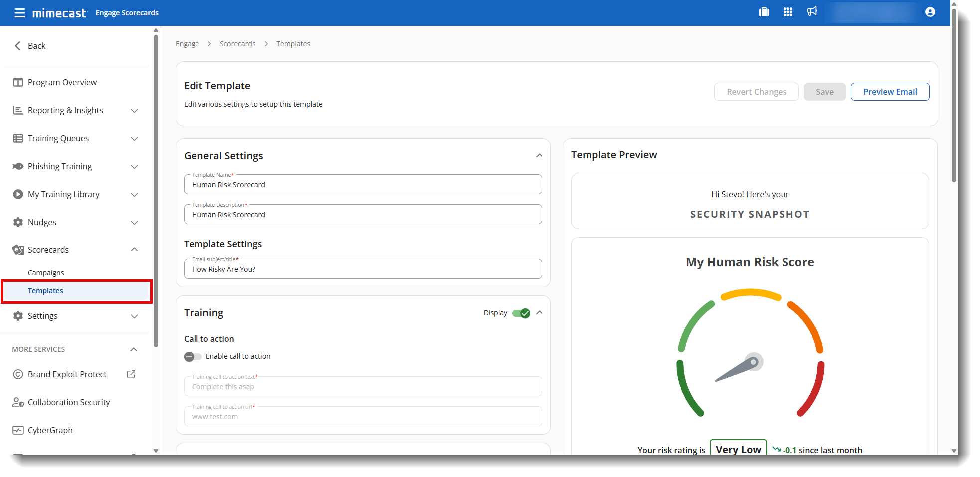This screenshot has height=477, width=980.
Task: Open the user profile account icon
Action: [930, 12]
